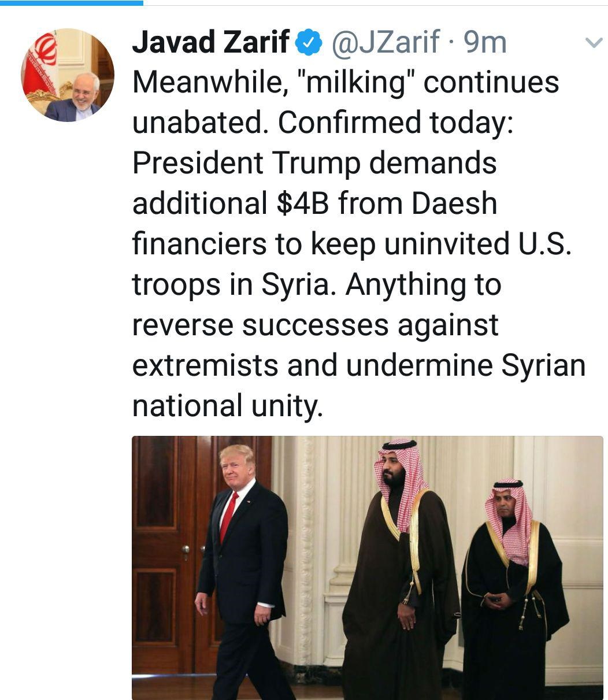This screenshot has width=608, height=700.
Task: Open Javad Zarif's profile avatar
Action: 68,75
